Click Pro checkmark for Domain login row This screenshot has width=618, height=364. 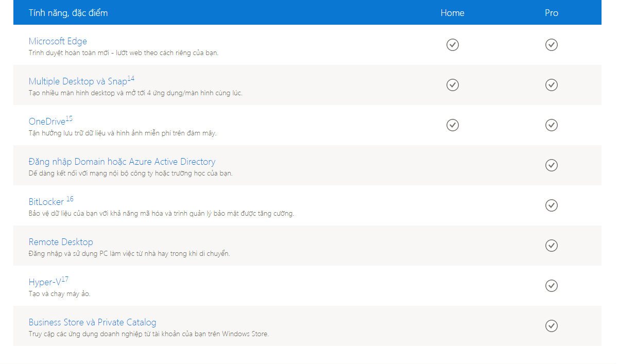[551, 165]
